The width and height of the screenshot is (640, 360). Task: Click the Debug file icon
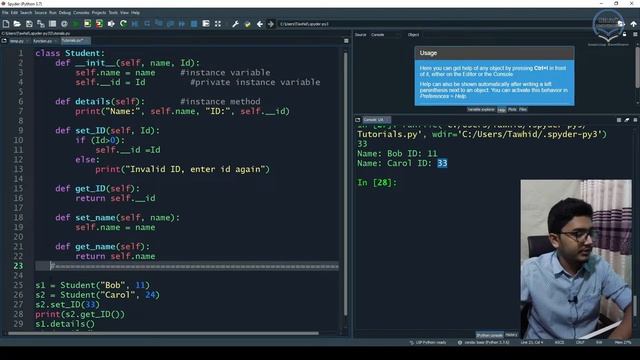[x=135, y=24]
